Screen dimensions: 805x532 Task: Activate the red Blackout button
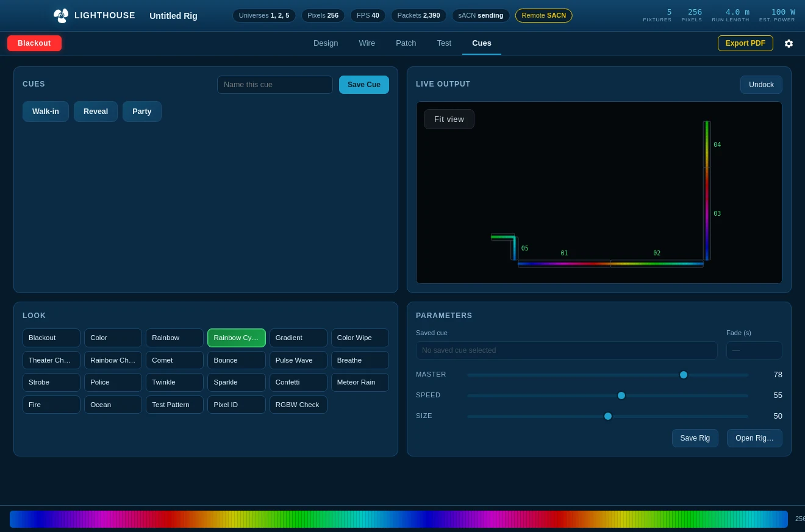[x=34, y=43]
